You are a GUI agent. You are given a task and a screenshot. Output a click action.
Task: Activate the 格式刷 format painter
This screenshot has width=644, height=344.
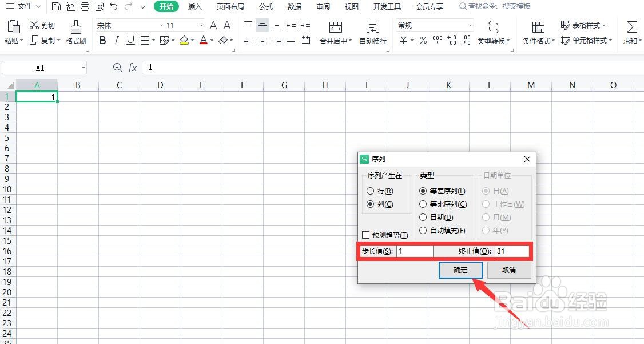[x=76, y=33]
